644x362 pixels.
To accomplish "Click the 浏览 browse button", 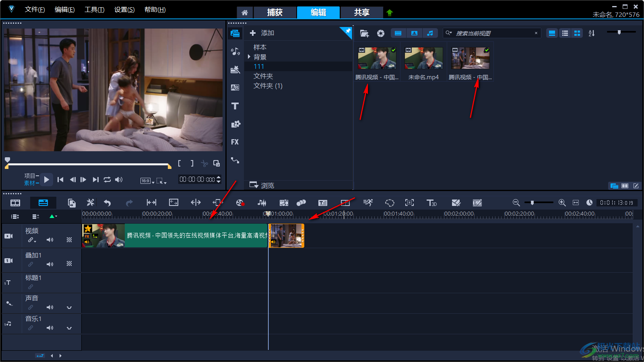I will [262, 185].
